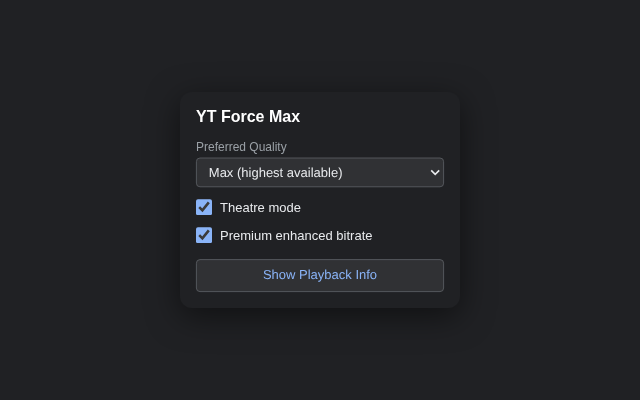Select the Max (highest available) combo box text
The width and height of the screenshot is (640, 400).
[x=276, y=172]
